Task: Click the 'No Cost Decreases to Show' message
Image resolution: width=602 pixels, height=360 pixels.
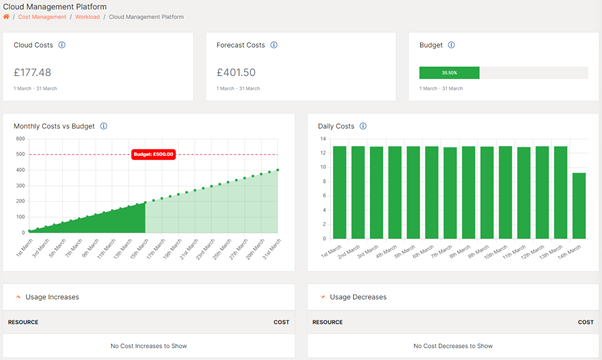Action: pos(453,346)
